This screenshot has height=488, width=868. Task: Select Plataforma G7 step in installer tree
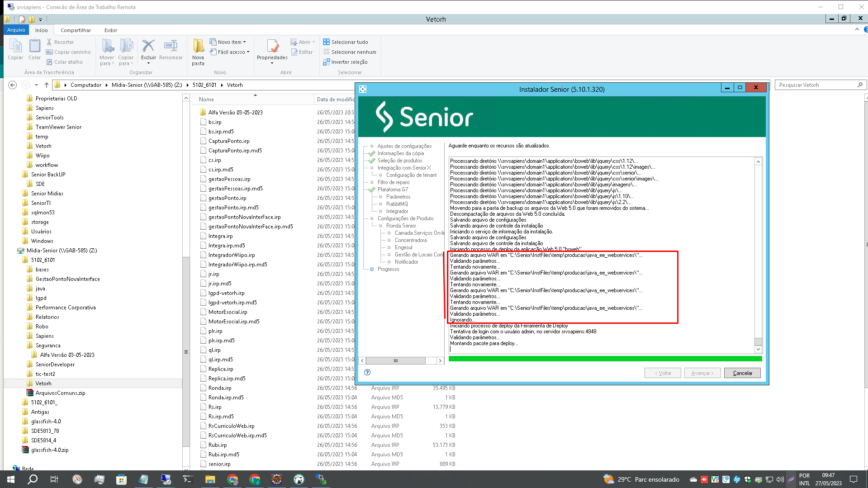point(393,190)
